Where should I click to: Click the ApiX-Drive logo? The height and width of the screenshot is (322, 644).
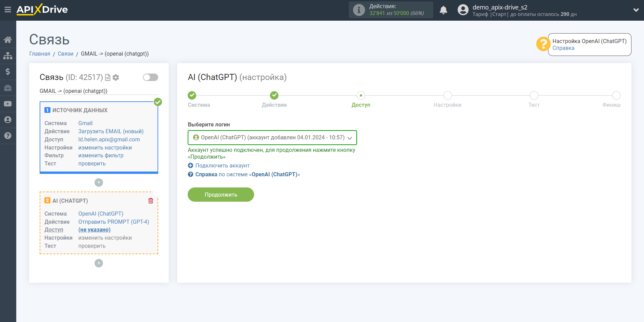(42, 9)
